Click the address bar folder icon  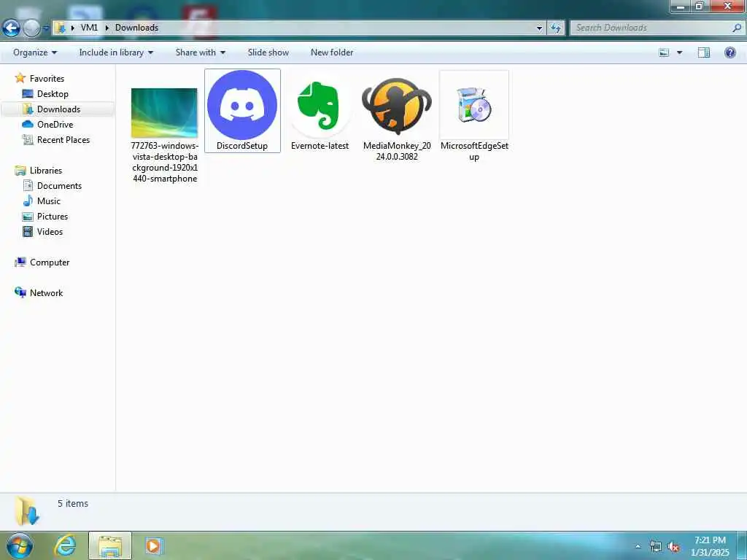coord(61,28)
